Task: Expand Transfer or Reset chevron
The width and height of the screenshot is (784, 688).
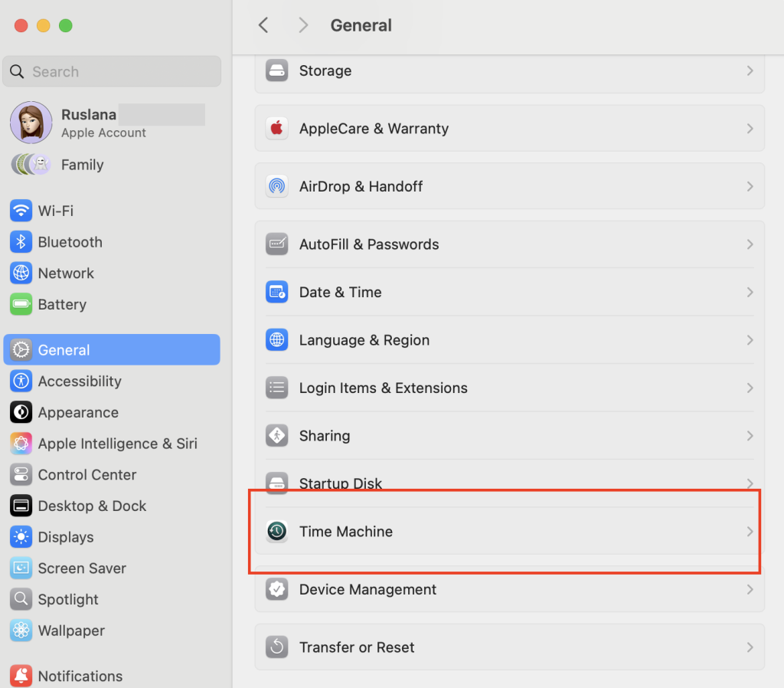Action: pos(750,647)
